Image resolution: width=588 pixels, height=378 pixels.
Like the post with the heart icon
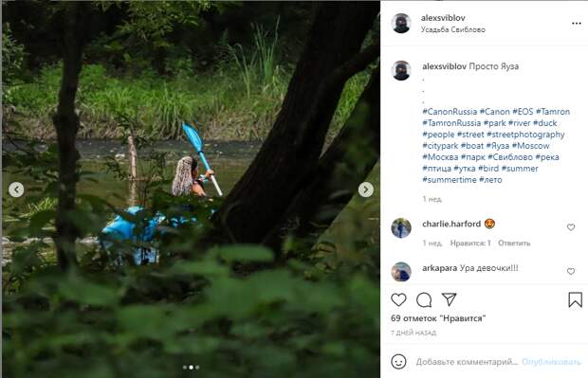398,299
